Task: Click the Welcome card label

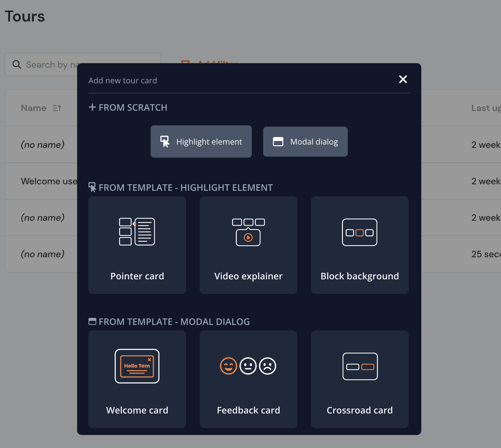Action: [x=137, y=410]
